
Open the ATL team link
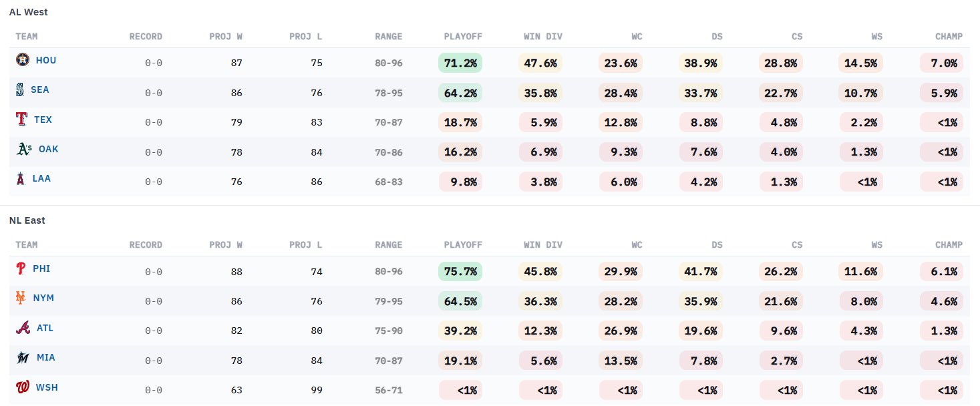pos(45,328)
